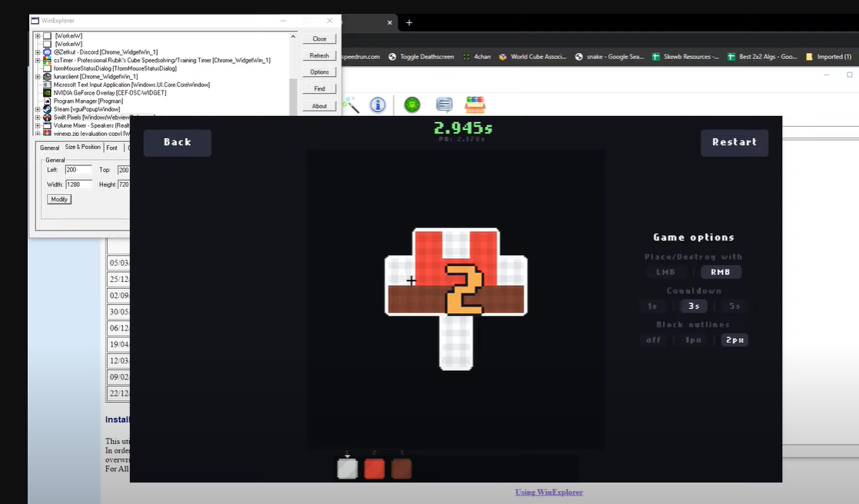The width and height of the screenshot is (859, 504).
Task: Click the tree scrollbar up arrow
Action: click(x=293, y=37)
